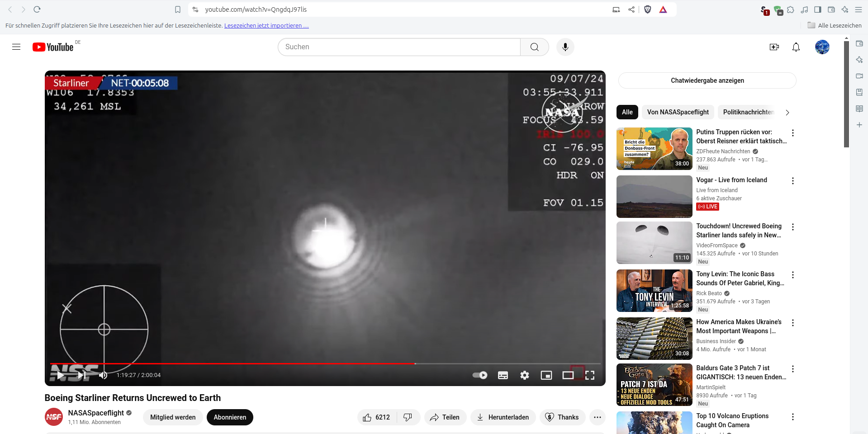Open the notifications bell
868x434 pixels.
[796, 47]
